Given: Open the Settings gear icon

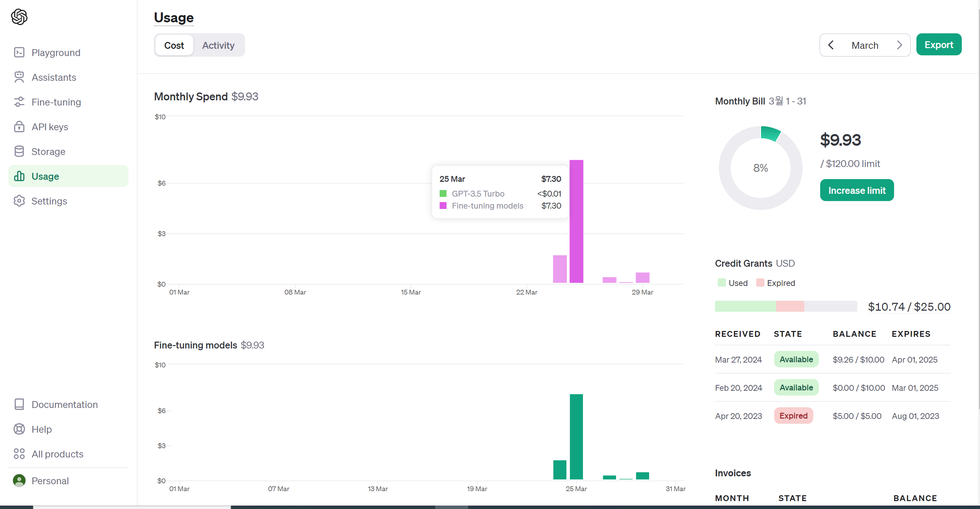Looking at the screenshot, I should pyautogui.click(x=19, y=201).
